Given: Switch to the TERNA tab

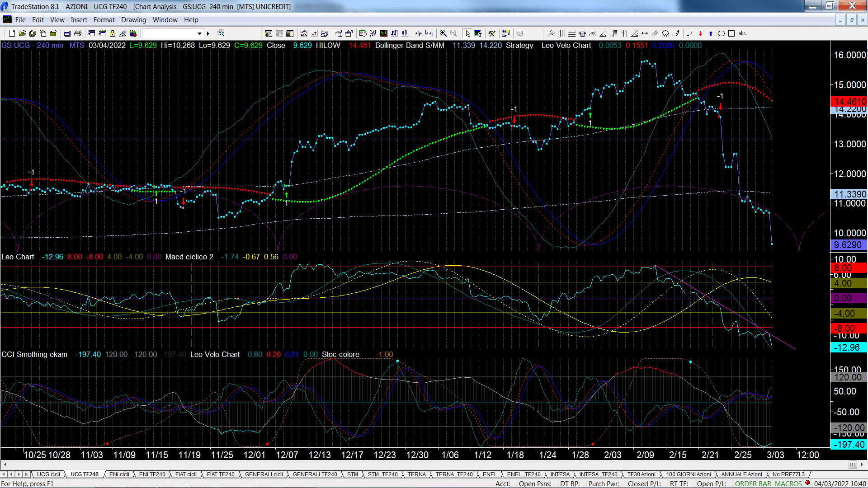Looking at the screenshot, I should point(417,474).
